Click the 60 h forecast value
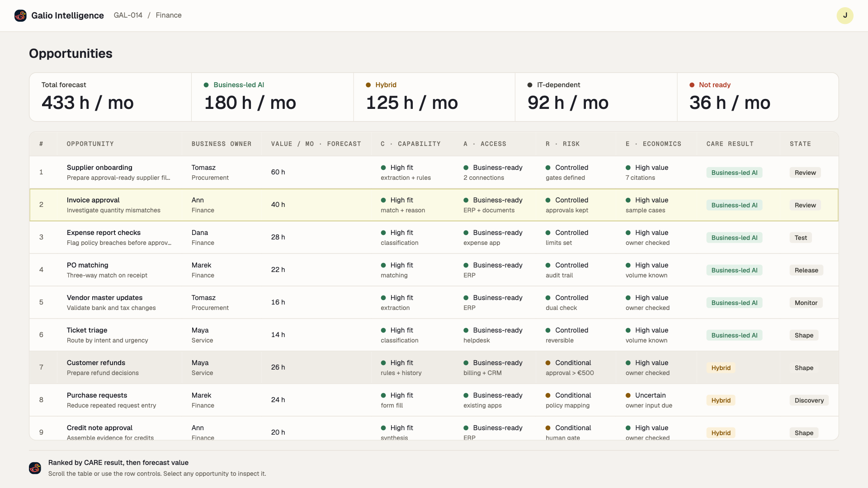The width and height of the screenshot is (868, 488). point(278,172)
